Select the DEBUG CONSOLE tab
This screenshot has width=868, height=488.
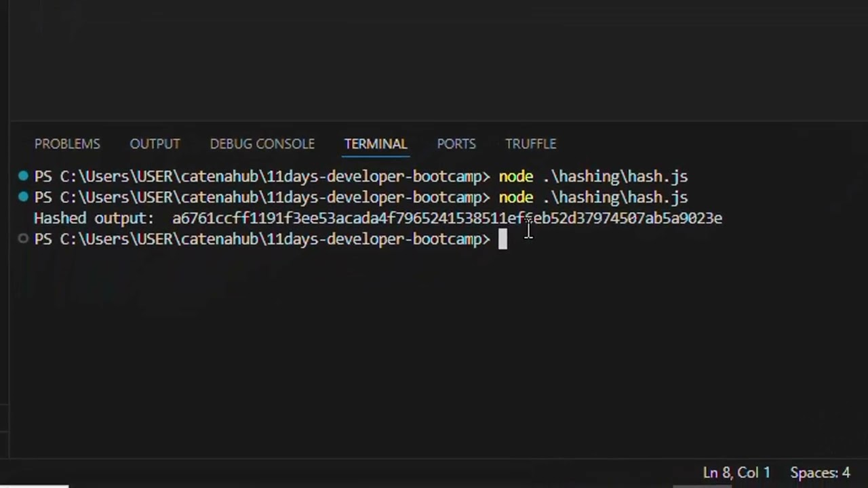[262, 144]
